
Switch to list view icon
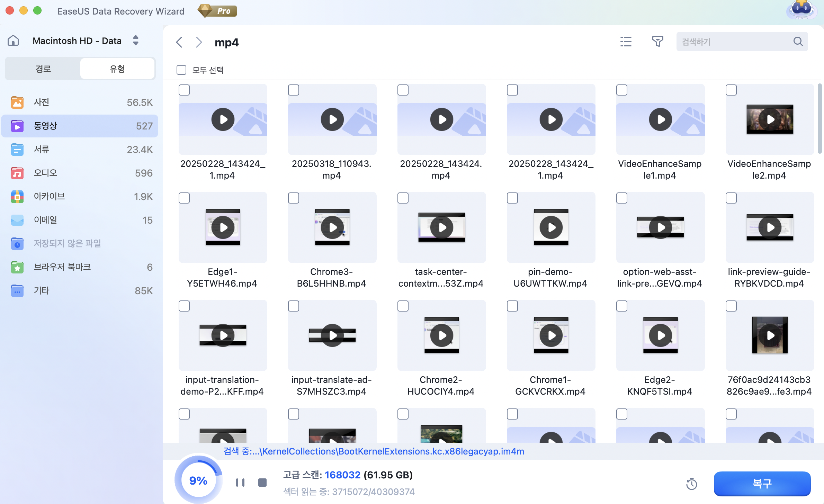tap(626, 42)
